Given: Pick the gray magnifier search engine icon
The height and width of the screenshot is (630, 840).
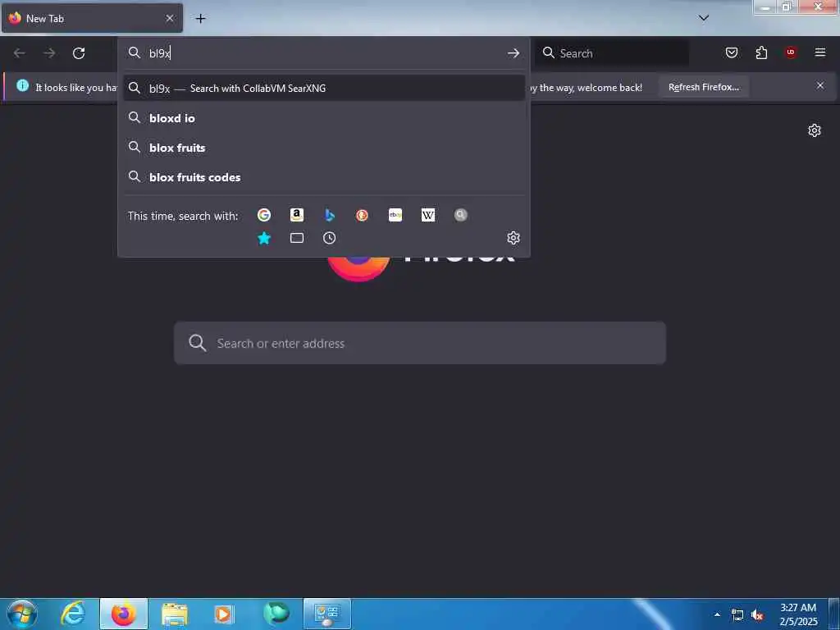Looking at the screenshot, I should pyautogui.click(x=460, y=215).
